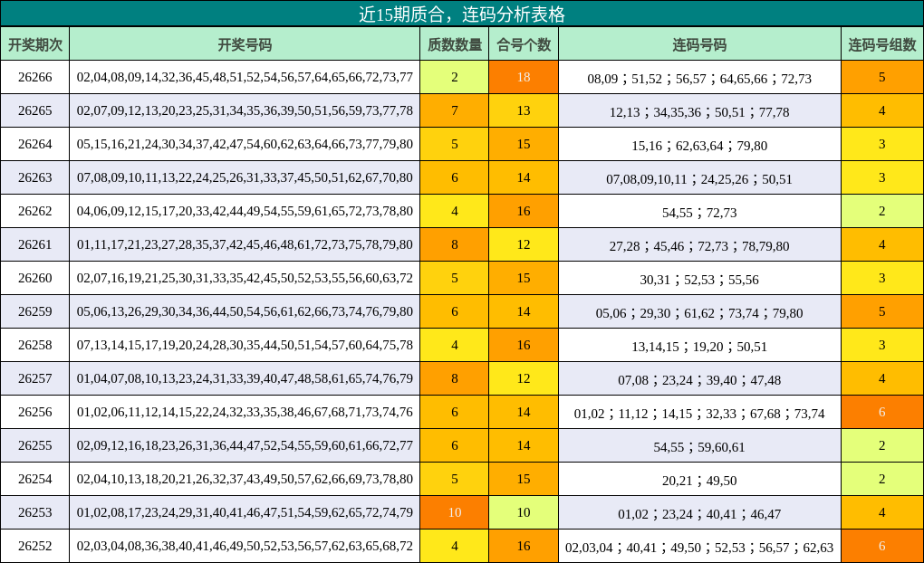Click period number 26254
The height and width of the screenshot is (563, 924).
(x=34, y=480)
